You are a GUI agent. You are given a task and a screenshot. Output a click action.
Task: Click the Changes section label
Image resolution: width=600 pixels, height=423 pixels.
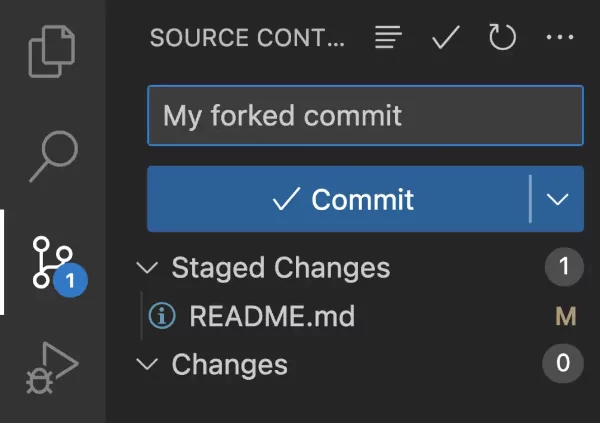229,365
